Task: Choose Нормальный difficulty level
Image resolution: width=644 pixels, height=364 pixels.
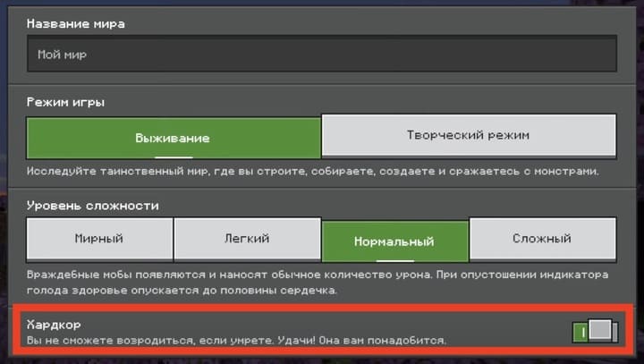Action: pyautogui.click(x=394, y=241)
